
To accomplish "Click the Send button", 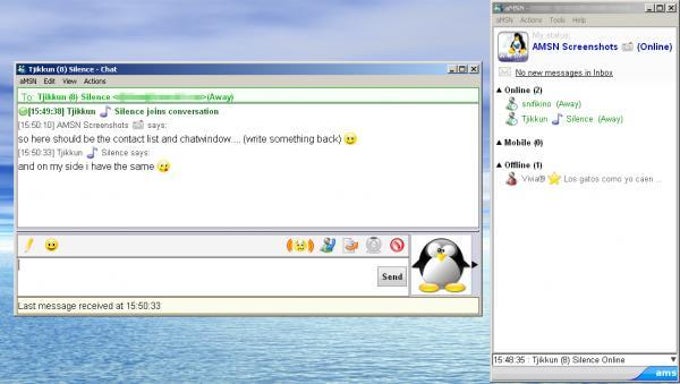I will tap(392, 277).
